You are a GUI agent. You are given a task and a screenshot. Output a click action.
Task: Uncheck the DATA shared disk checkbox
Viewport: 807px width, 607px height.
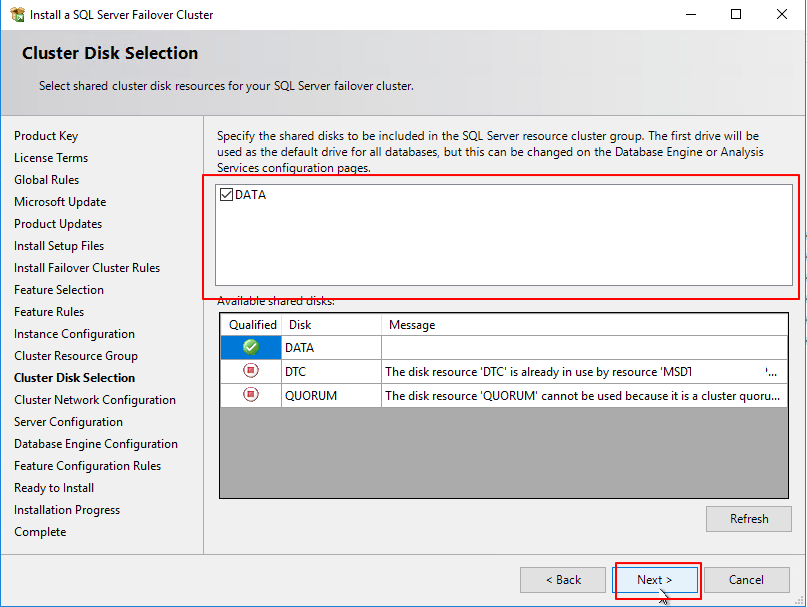coord(227,194)
